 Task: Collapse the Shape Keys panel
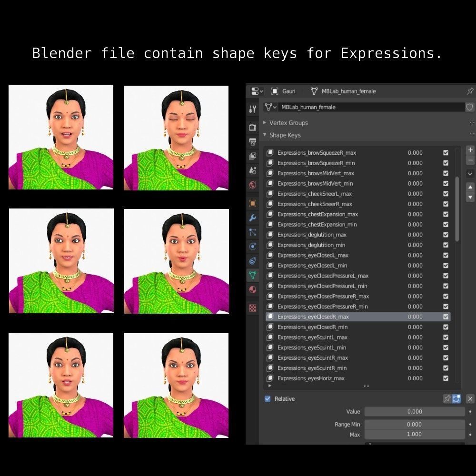click(264, 135)
